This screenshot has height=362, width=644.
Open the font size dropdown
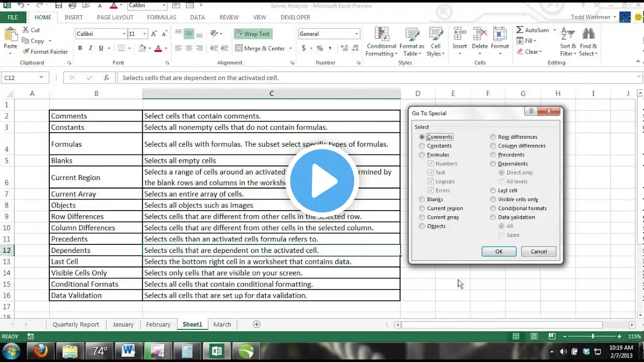[x=145, y=34]
